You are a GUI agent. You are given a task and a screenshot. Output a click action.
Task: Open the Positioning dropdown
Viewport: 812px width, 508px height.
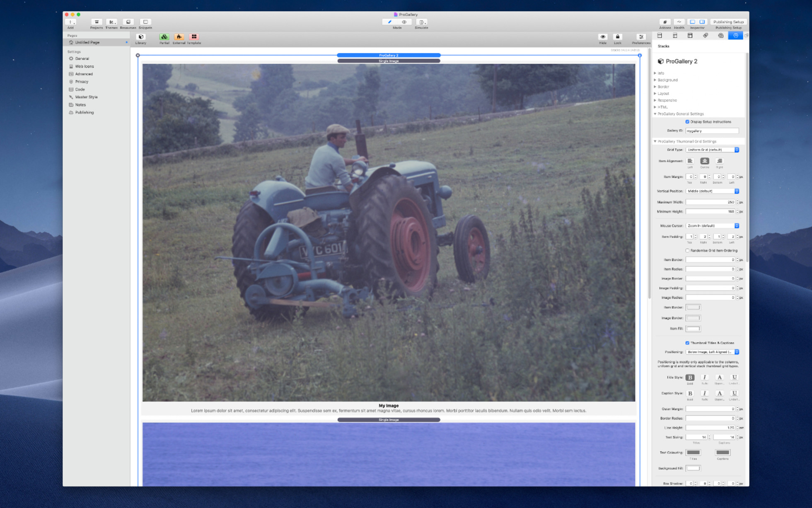point(712,352)
